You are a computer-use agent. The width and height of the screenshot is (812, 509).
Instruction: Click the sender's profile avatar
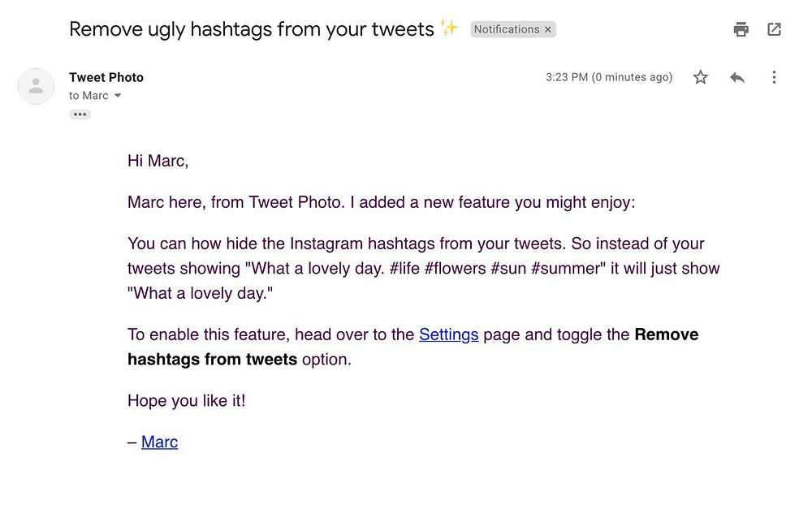coord(36,86)
